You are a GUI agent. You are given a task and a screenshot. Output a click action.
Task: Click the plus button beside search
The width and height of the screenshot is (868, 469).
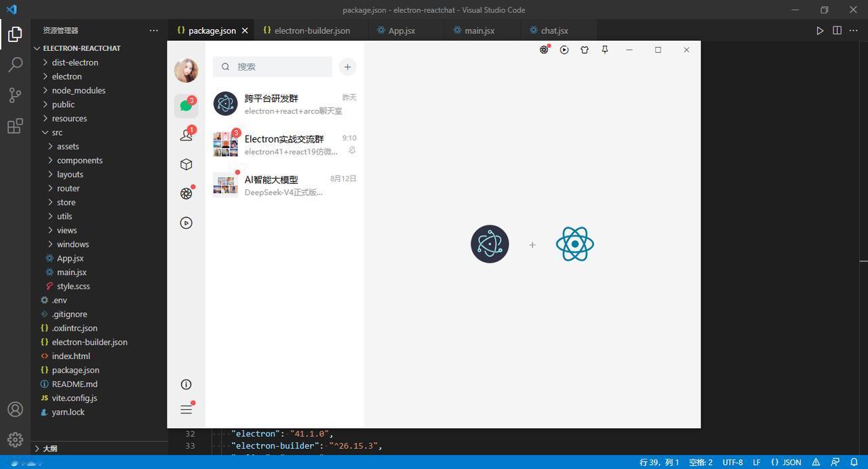pyautogui.click(x=347, y=67)
